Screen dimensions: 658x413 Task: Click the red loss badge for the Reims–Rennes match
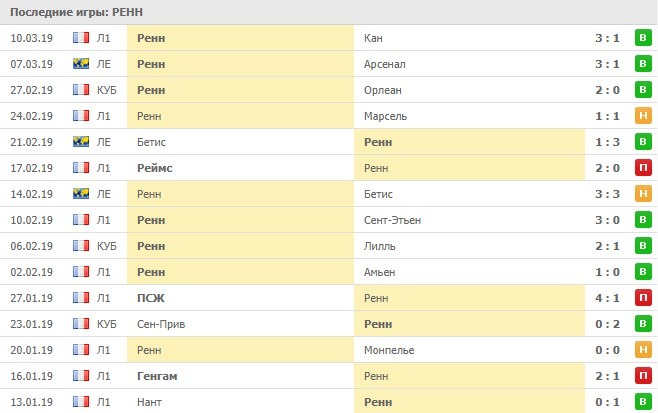(x=645, y=168)
